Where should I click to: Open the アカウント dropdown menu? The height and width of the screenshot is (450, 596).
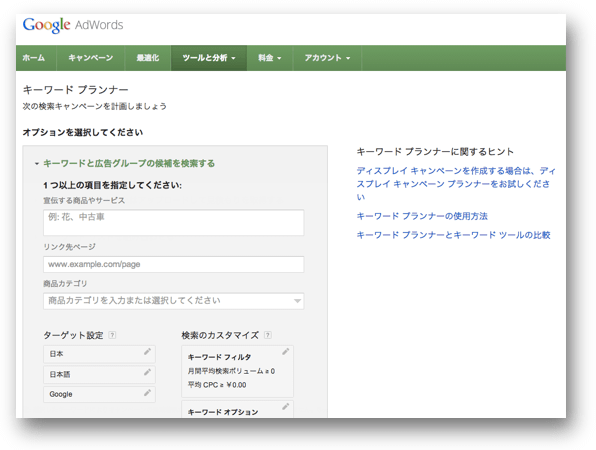[x=327, y=58]
